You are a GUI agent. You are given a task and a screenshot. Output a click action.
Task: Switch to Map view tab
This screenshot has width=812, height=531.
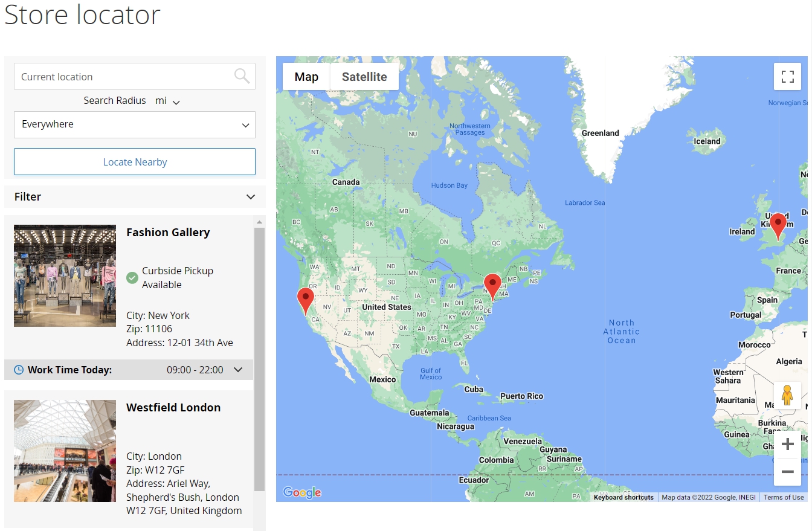(x=306, y=77)
